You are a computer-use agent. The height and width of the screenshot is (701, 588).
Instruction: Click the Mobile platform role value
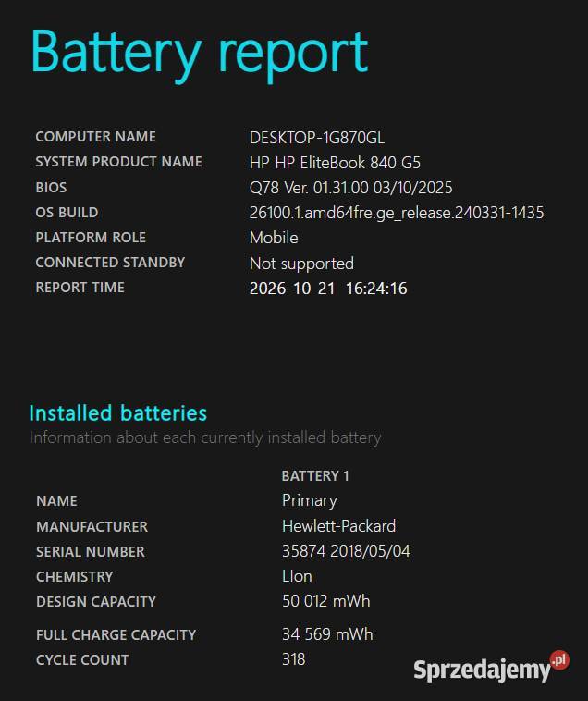tap(274, 238)
